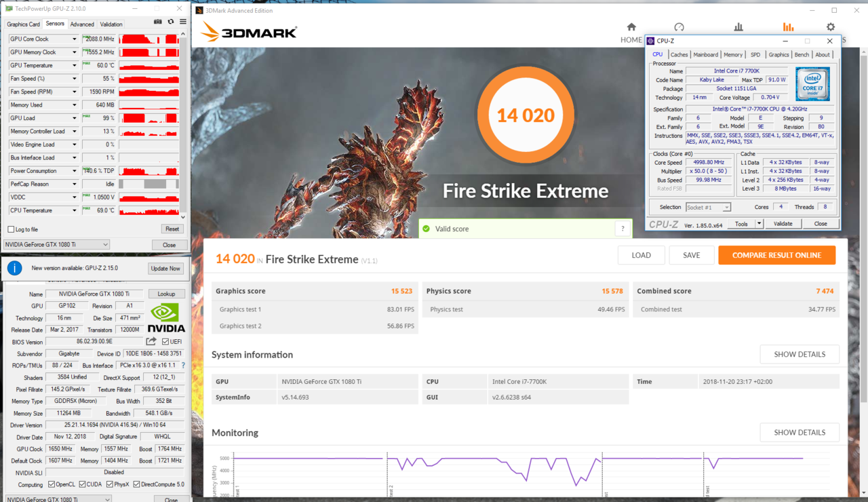The image size is (868, 502).
Task: Click the blue info icon in update notice
Action: tap(14, 268)
